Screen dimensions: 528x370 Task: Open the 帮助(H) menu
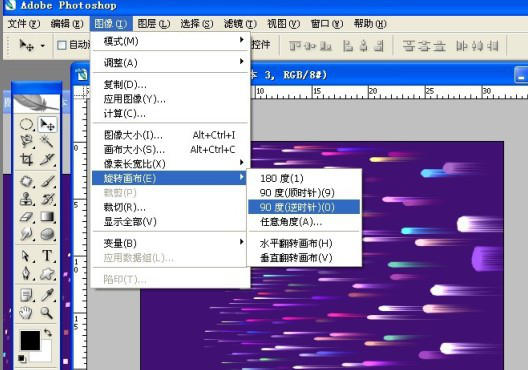(370, 24)
